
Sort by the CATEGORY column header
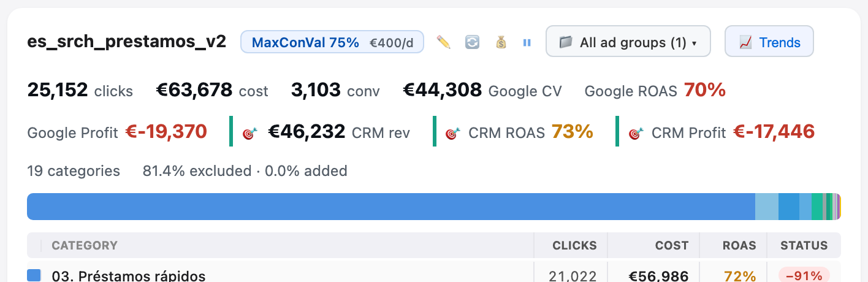pos(85,246)
